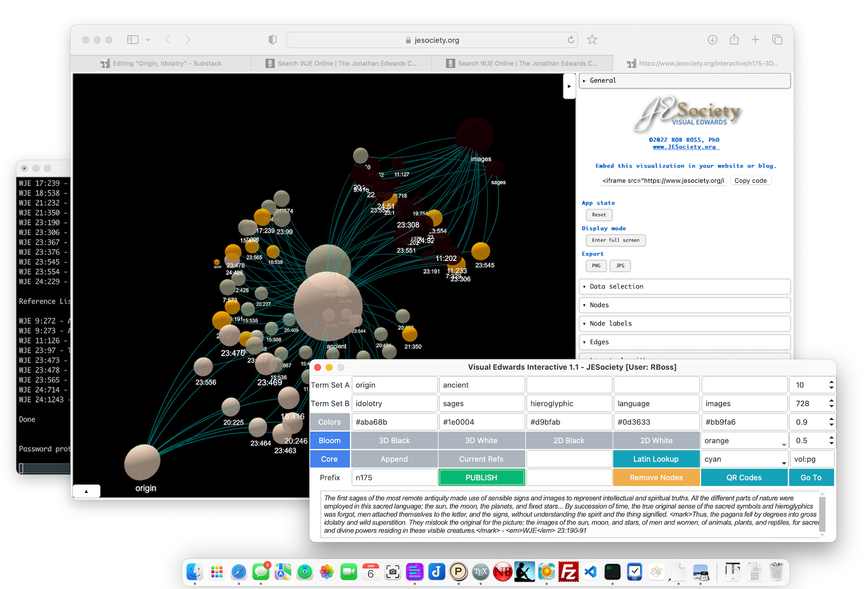Switch to the jesociety.org/interactive tab
This screenshot has width=868, height=589.
(x=703, y=63)
